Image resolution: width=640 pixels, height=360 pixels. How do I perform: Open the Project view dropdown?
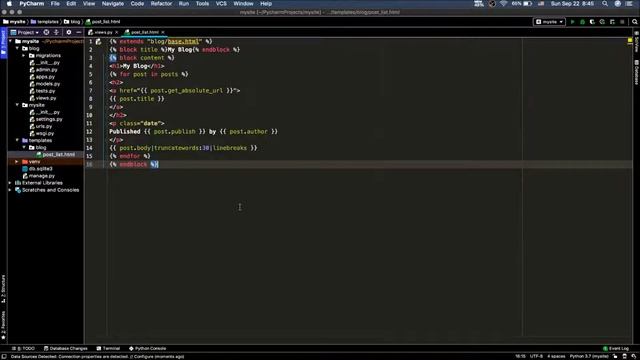[x=25, y=32]
